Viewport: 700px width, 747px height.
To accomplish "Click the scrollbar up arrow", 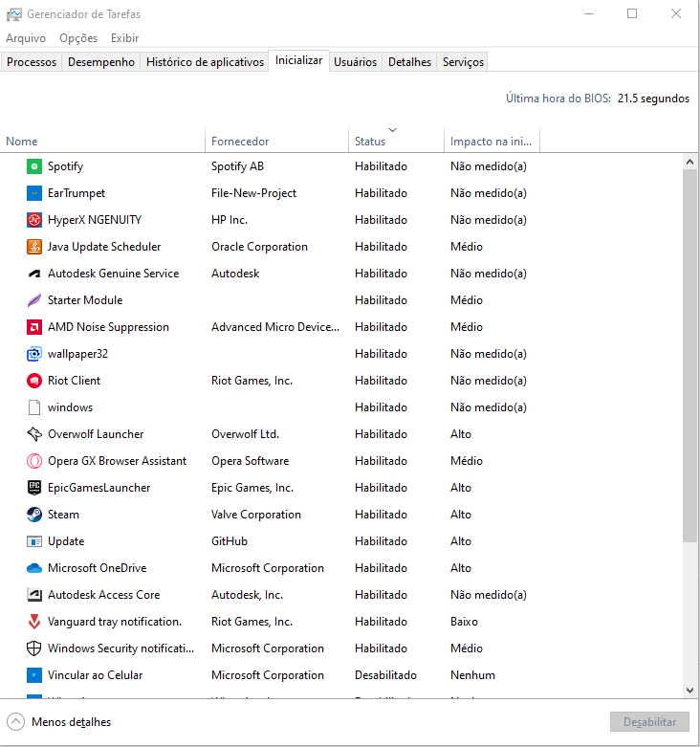I will point(689,162).
